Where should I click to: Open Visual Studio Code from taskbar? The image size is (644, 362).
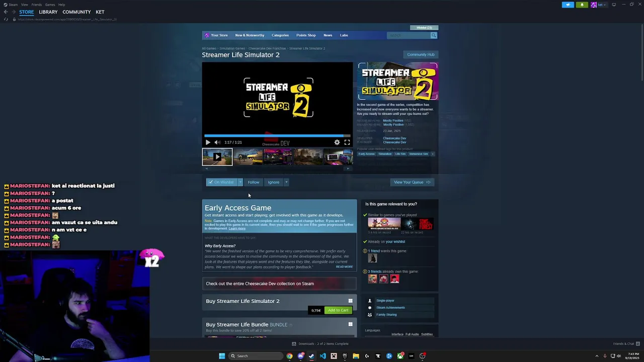(323, 356)
